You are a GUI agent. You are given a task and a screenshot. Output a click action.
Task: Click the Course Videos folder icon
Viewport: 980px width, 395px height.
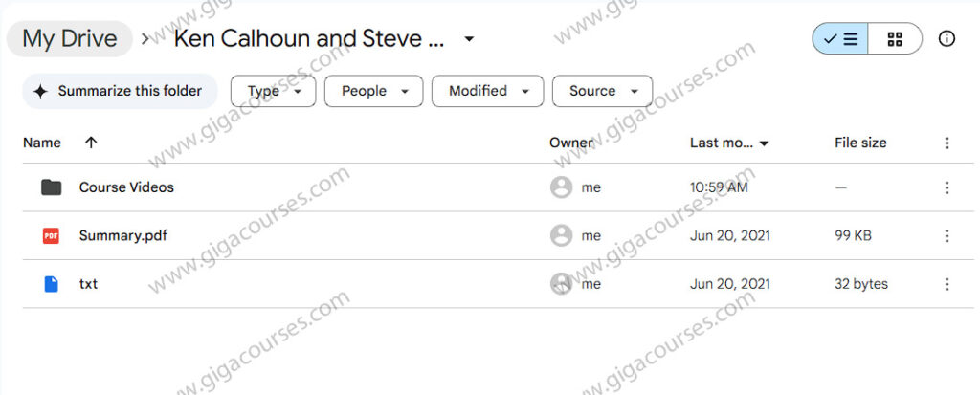[51, 187]
